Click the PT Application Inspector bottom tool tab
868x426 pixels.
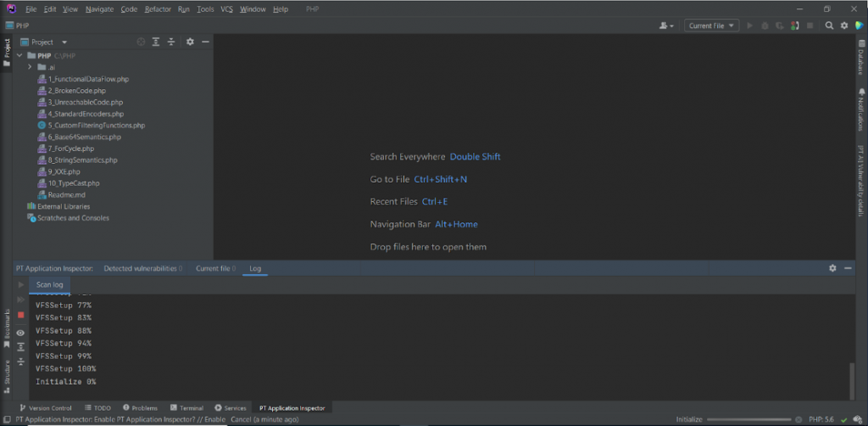click(x=292, y=407)
